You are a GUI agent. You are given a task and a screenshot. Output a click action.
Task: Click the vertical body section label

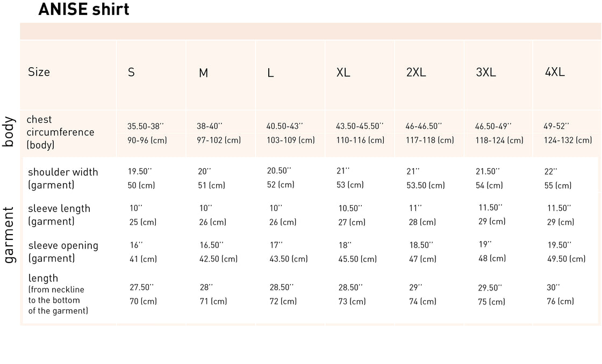9,131
